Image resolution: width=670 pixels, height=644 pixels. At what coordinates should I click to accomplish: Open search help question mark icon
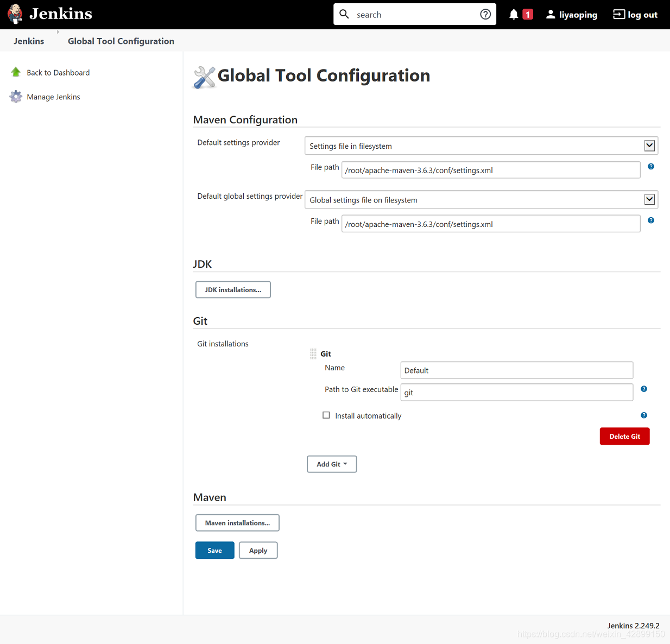[x=485, y=14]
